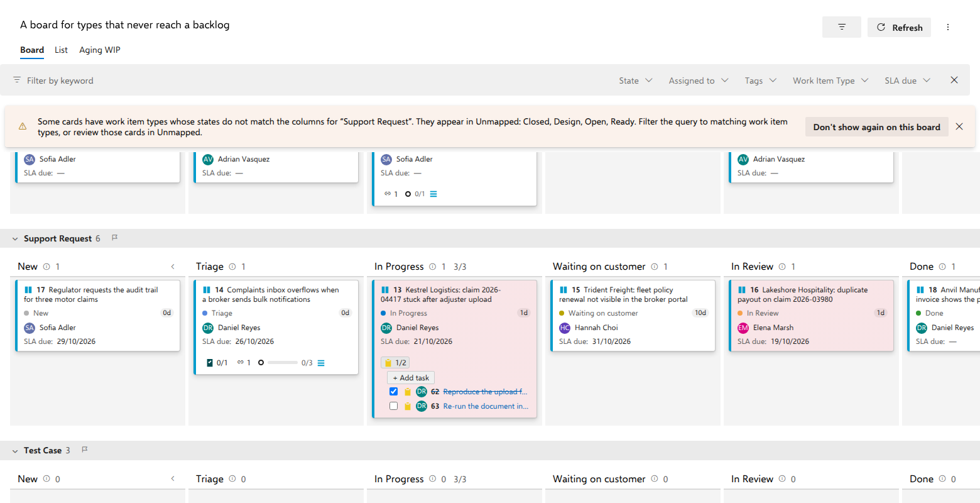
Task: Switch to the List tab
Action: coord(61,50)
